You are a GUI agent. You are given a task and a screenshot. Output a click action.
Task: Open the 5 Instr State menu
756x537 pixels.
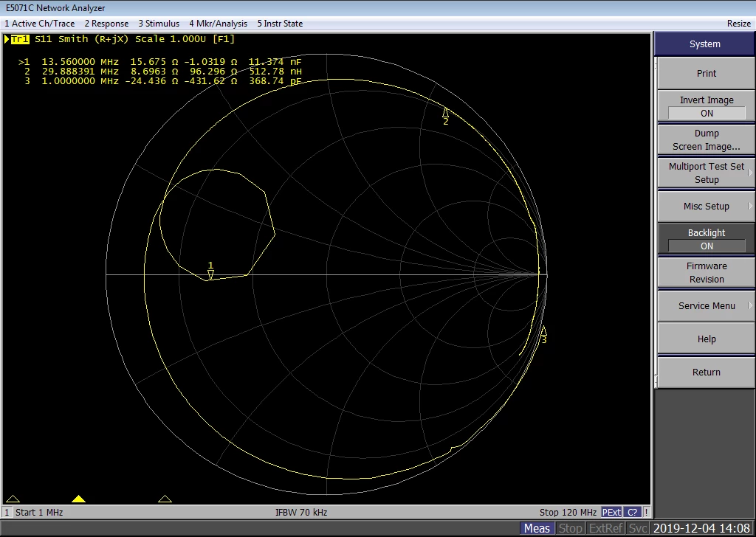(x=280, y=23)
